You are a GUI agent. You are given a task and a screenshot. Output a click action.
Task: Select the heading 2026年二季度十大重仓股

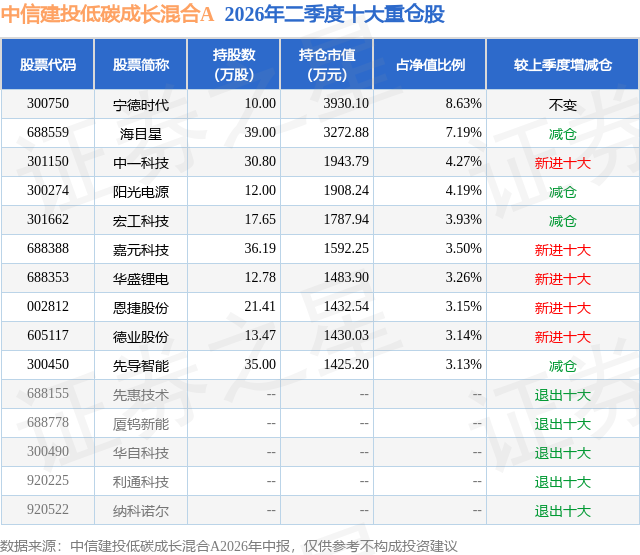point(334,14)
